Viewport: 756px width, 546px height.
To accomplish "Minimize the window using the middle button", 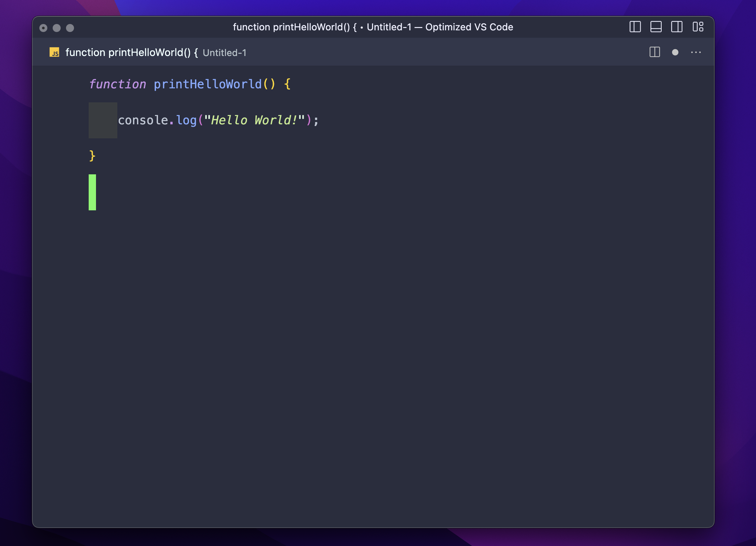I will tap(57, 28).
